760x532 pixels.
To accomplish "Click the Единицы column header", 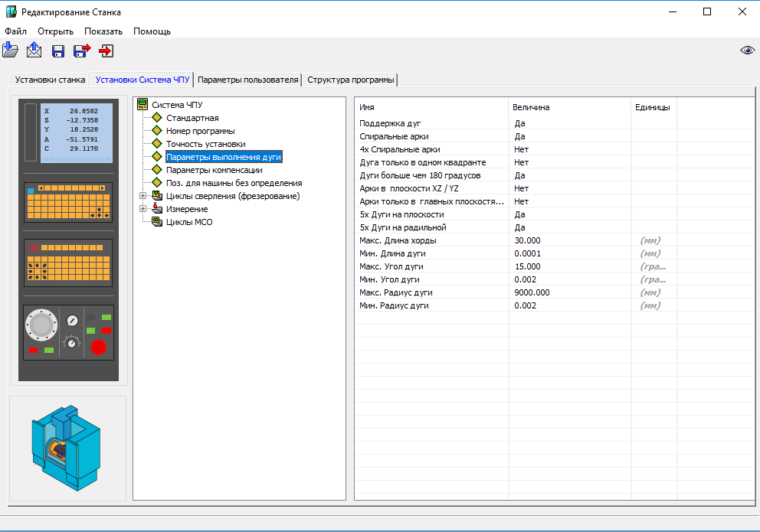I will click(x=654, y=107).
